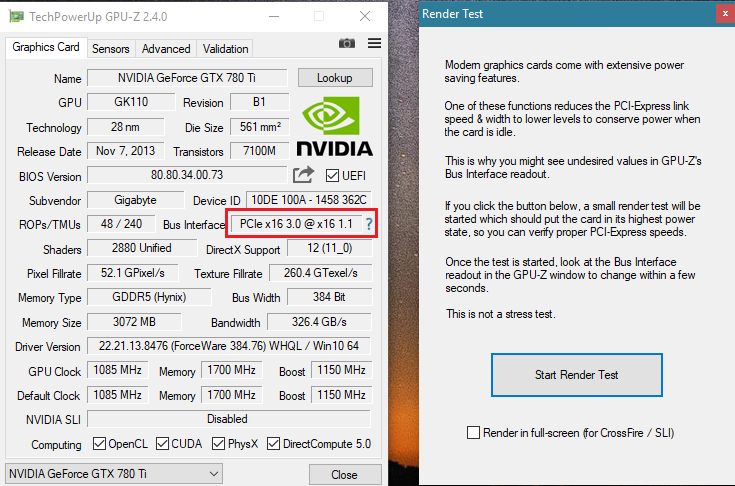
Task: Close the Render Test window
Action: coord(725,14)
